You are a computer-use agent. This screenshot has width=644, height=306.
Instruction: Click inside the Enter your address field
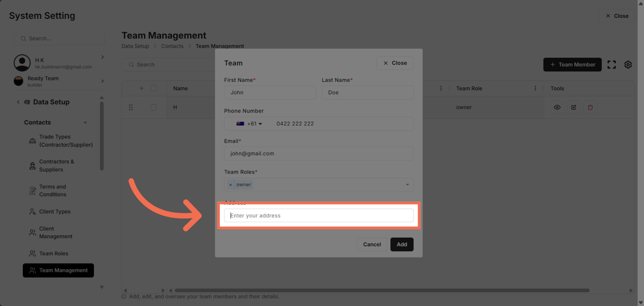tap(319, 215)
